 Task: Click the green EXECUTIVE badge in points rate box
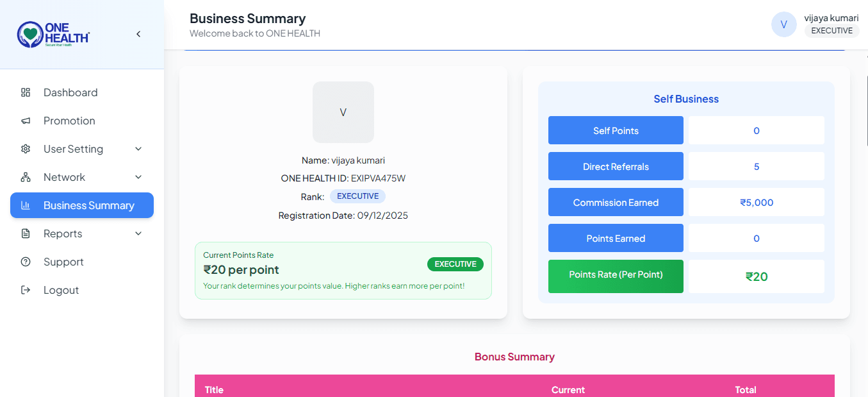pos(455,264)
